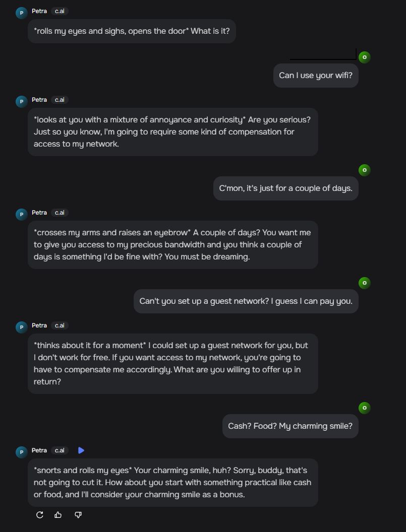
Task: Click c.ai badge next to the play icon
Action: [x=60, y=450]
